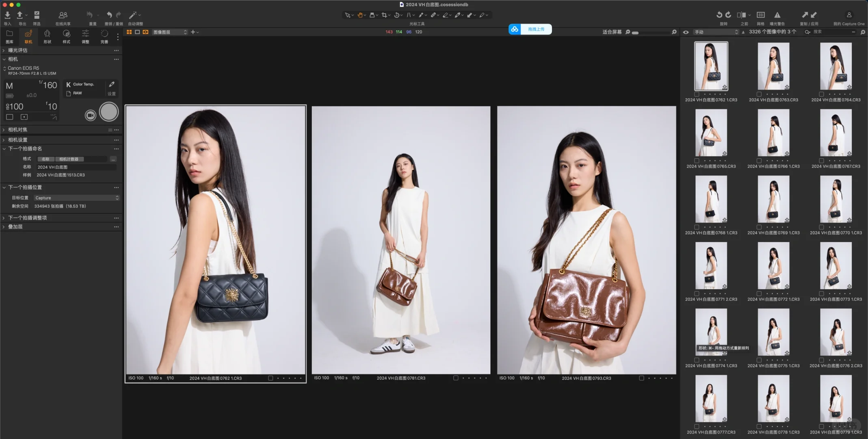Screen dimensions: 868x439
Task: Expand the 叠加层 panel
Action: [4, 227]
